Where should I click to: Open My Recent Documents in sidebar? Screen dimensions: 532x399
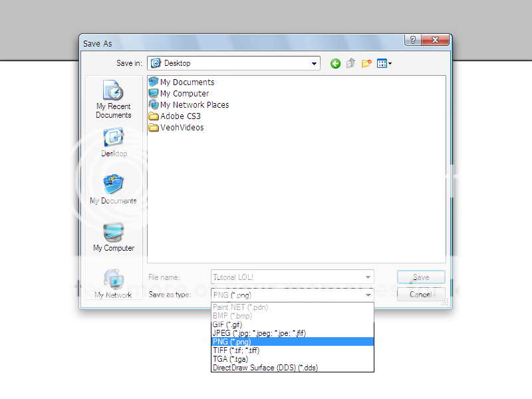click(x=113, y=98)
